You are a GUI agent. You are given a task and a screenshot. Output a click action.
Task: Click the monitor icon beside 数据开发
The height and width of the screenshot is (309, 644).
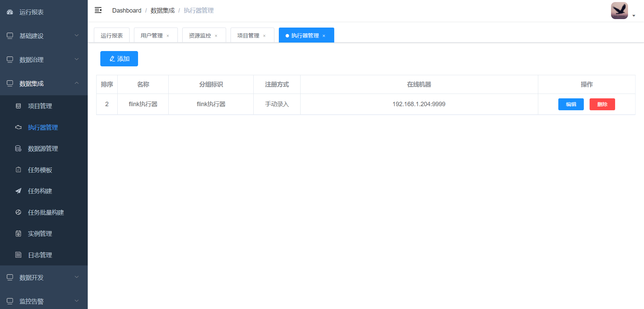click(10, 277)
